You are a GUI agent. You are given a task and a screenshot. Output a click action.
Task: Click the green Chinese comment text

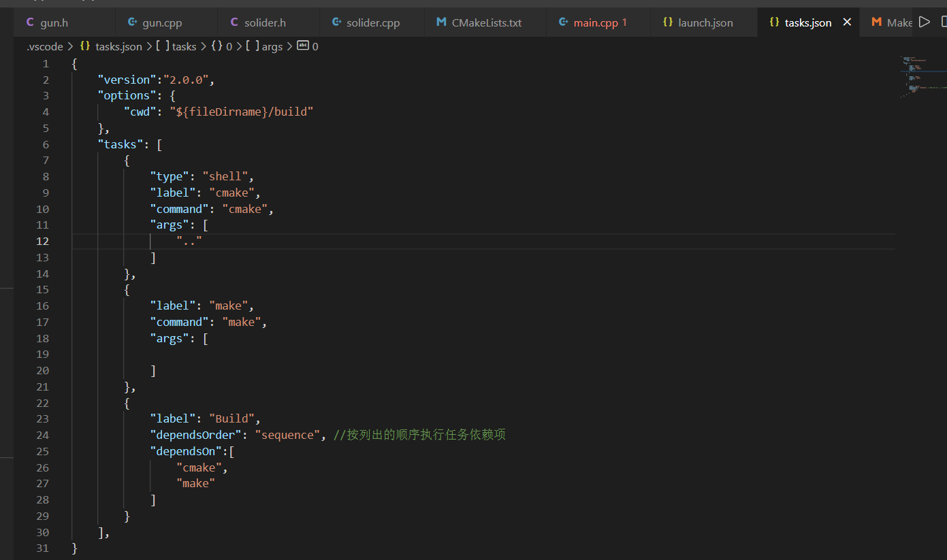pos(420,435)
